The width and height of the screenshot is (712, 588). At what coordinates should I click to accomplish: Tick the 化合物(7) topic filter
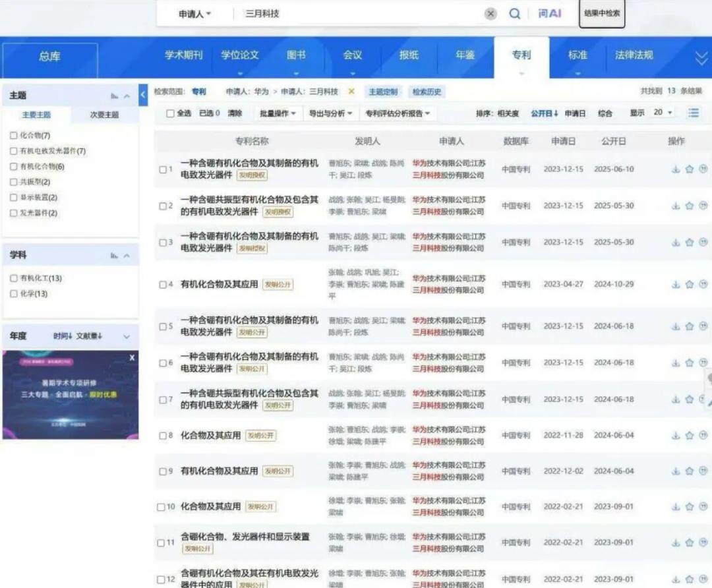click(x=14, y=135)
